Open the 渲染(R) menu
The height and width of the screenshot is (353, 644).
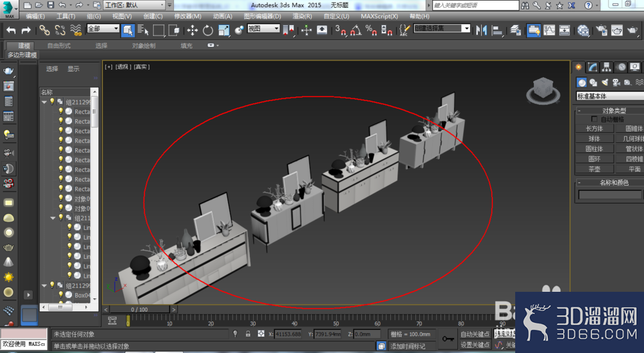point(302,16)
